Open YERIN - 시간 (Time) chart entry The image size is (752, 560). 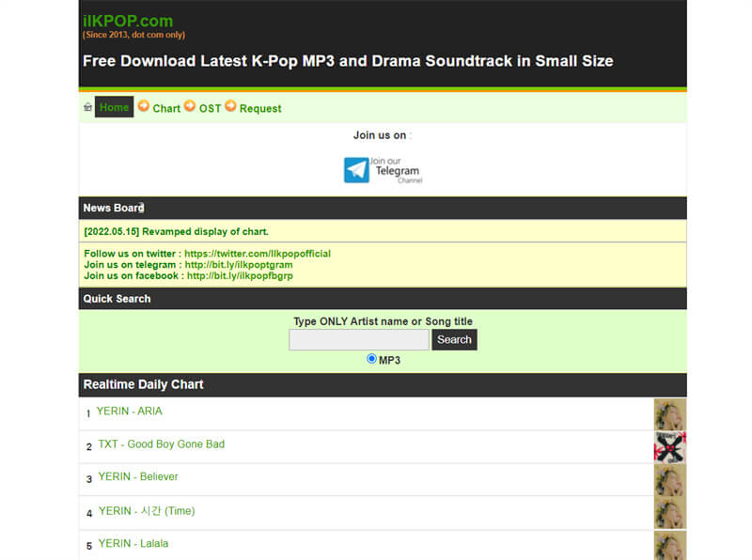(x=147, y=510)
